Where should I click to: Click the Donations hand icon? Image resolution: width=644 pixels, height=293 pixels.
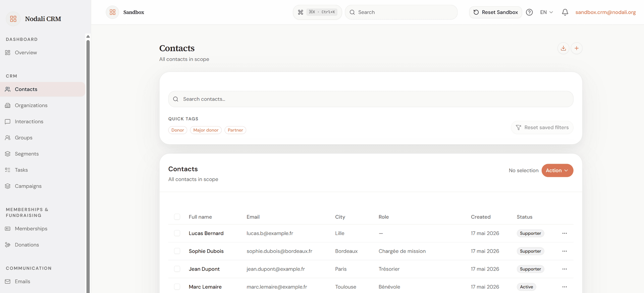(x=8, y=245)
